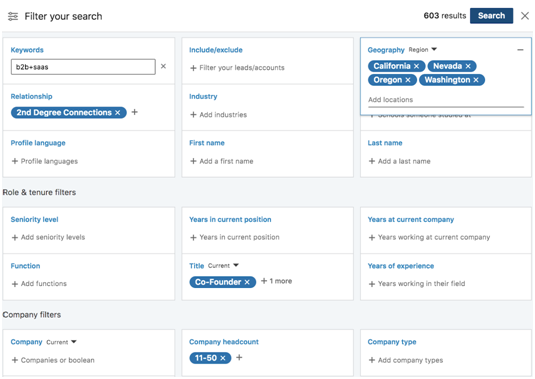Remove the California location tag
The width and height of the screenshot is (535, 379).
click(x=416, y=66)
